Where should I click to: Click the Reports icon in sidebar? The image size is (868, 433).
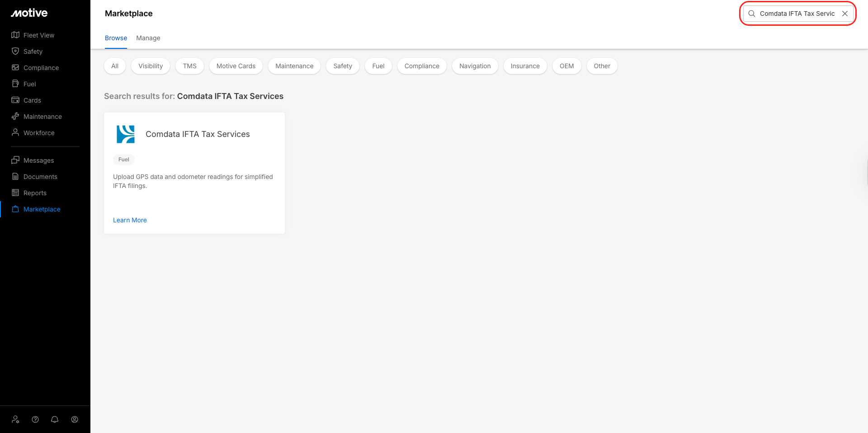15,193
